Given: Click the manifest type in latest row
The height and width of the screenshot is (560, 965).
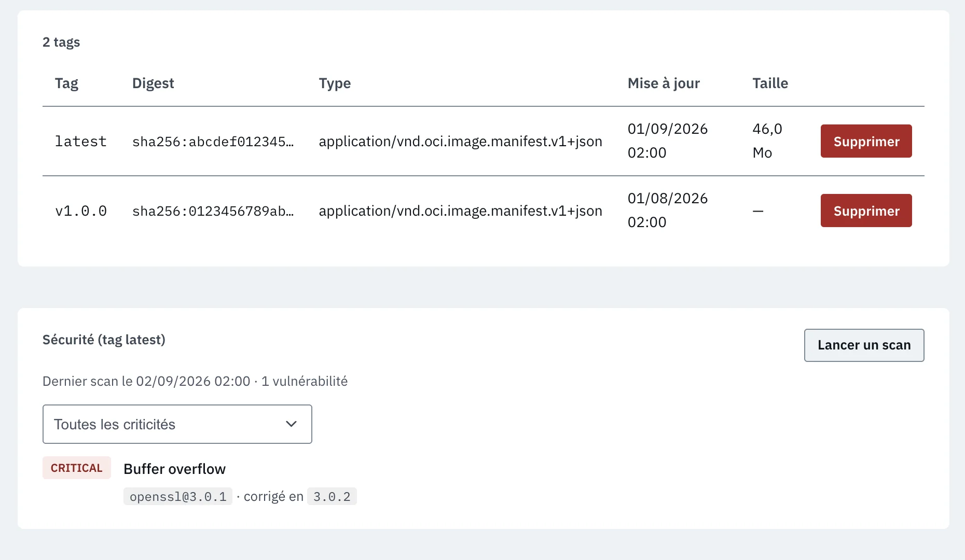Looking at the screenshot, I should 461,142.
